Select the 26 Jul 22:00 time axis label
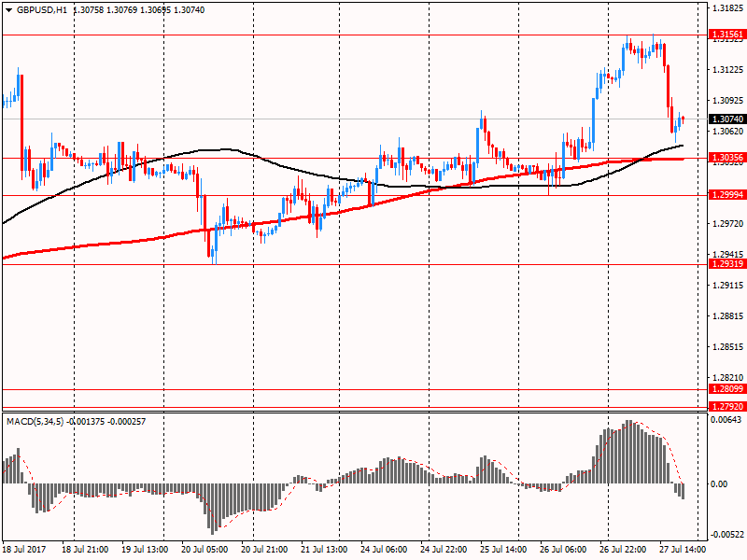This screenshot has width=747, height=560. 623,550
